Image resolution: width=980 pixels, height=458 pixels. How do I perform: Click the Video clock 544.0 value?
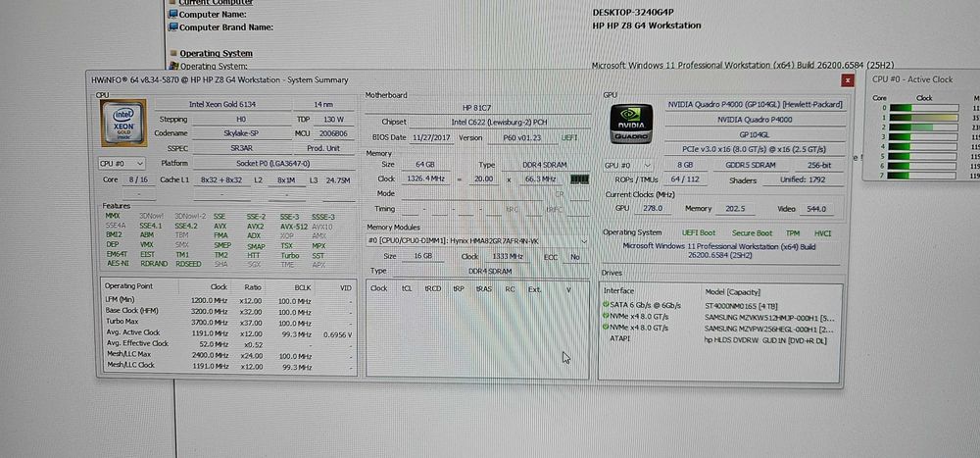(817, 209)
